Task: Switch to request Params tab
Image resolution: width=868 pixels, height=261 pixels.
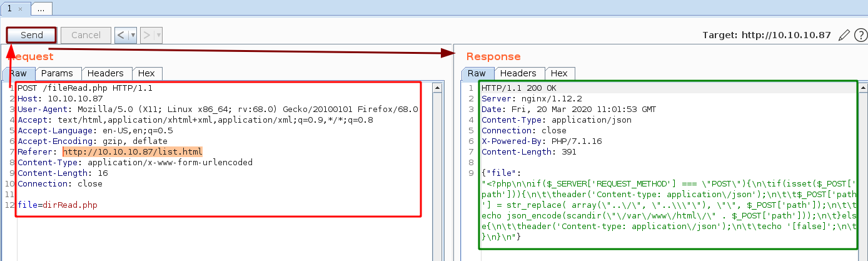Action: coord(58,73)
